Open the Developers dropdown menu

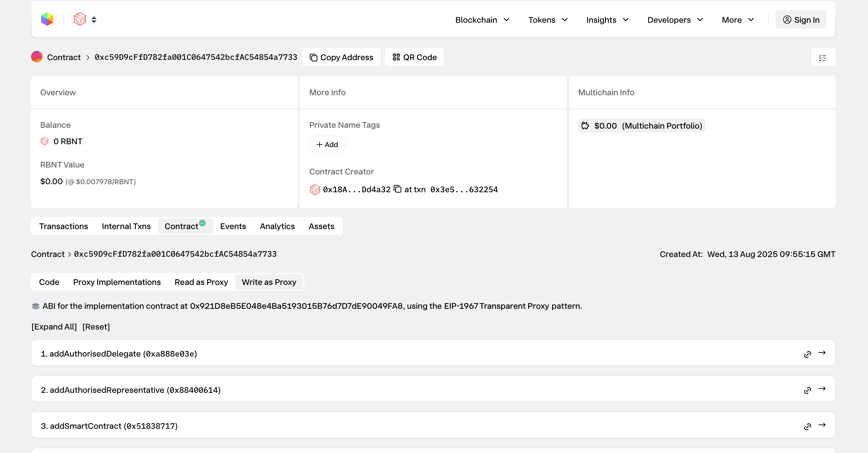tap(674, 20)
